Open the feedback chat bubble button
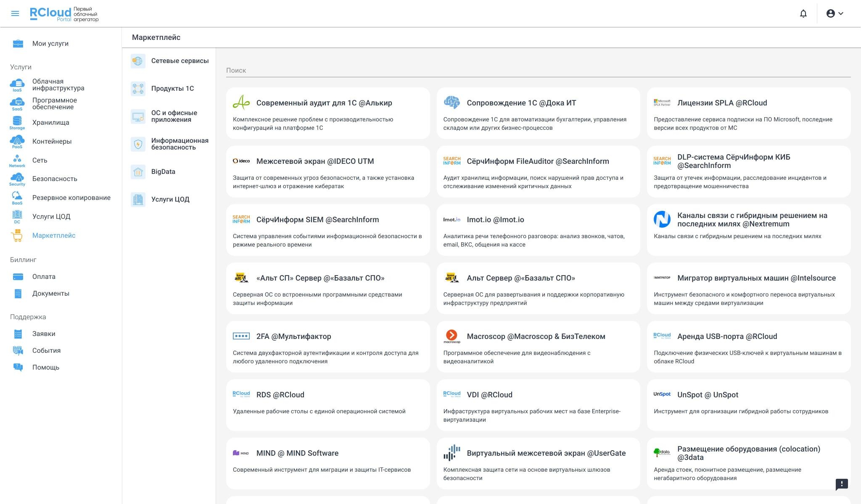Viewport: 861px width, 504px height. (842, 484)
